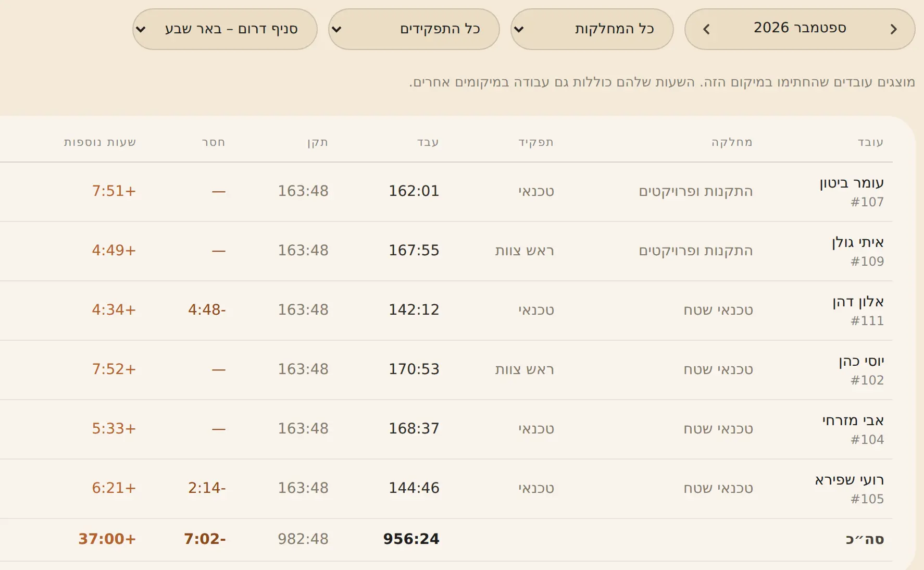The height and width of the screenshot is (570, 924).
Task: Select worked hours 167:55 for איתי גולן
Action: [414, 251]
